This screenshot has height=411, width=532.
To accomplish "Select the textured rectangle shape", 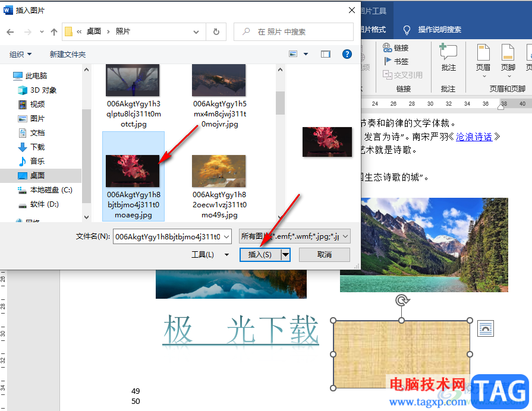I will [x=401, y=354].
